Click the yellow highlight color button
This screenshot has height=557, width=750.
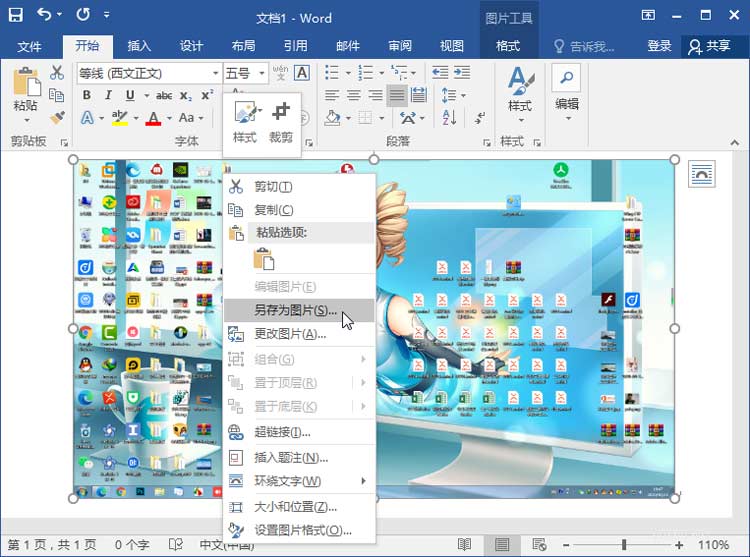pyautogui.click(x=120, y=118)
